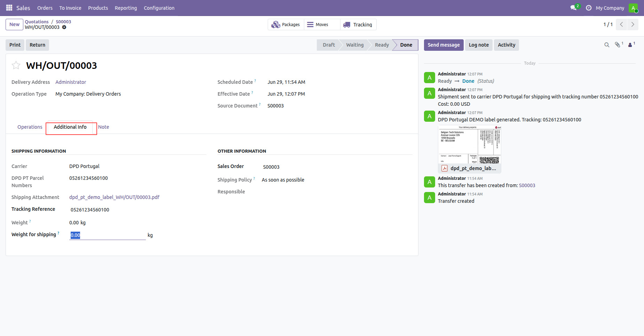Click the Operation Type value Delivery Orders
The width and height of the screenshot is (644, 336).
tap(88, 94)
